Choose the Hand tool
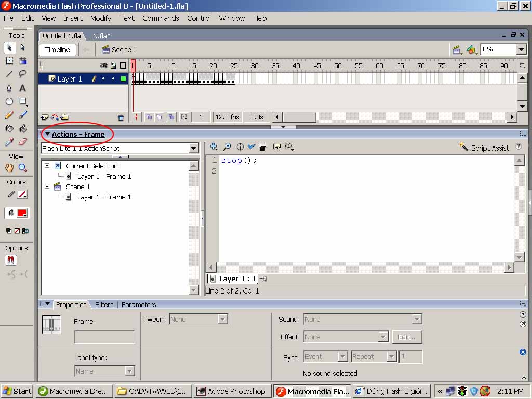 click(9, 168)
